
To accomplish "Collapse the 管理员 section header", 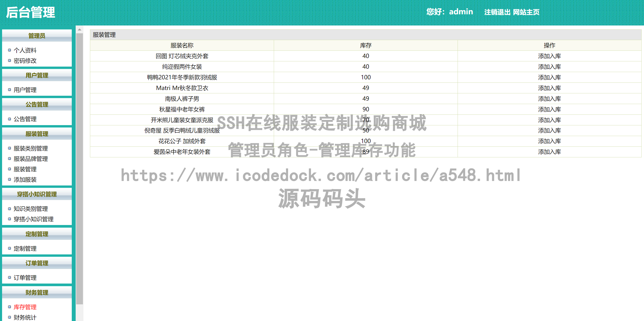I will [x=37, y=36].
